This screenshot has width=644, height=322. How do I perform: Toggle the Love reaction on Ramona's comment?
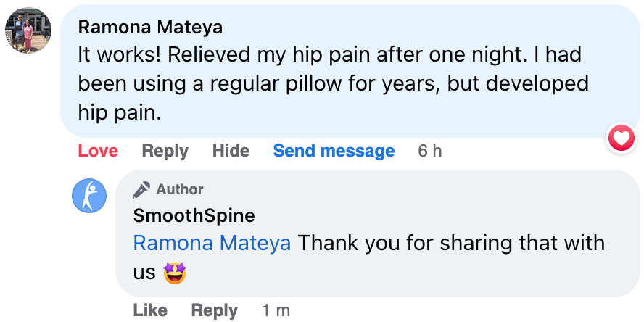(98, 151)
